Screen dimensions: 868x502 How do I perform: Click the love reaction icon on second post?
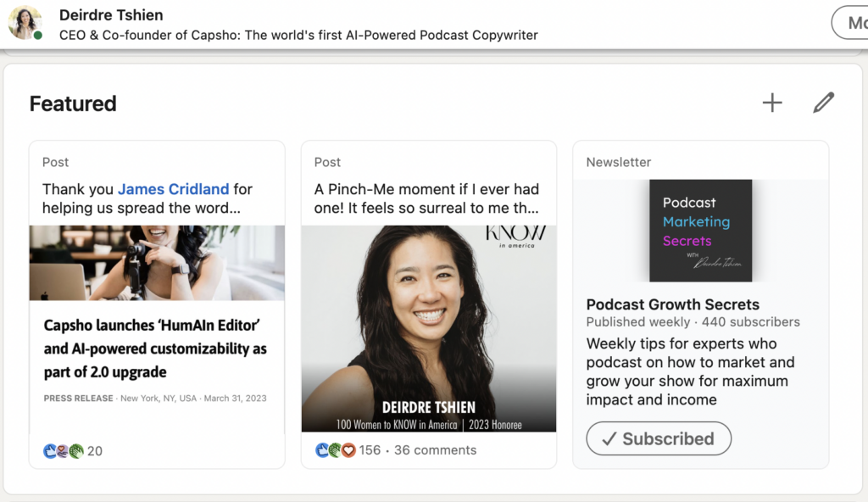[348, 450]
